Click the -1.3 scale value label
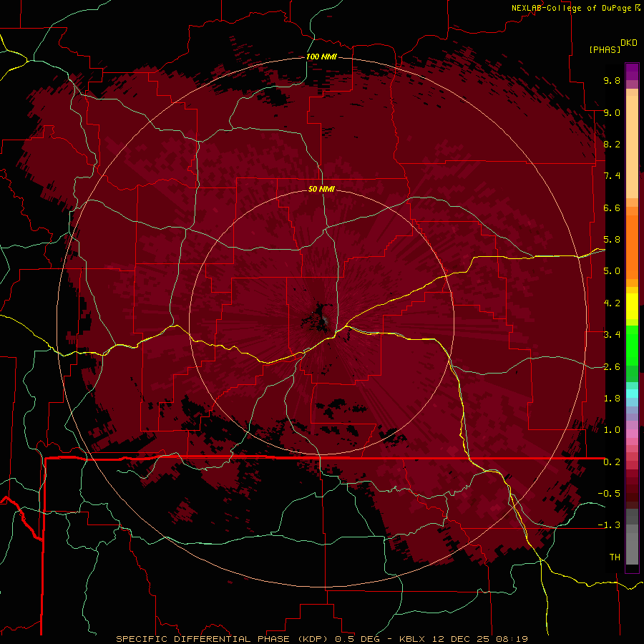 609,525
